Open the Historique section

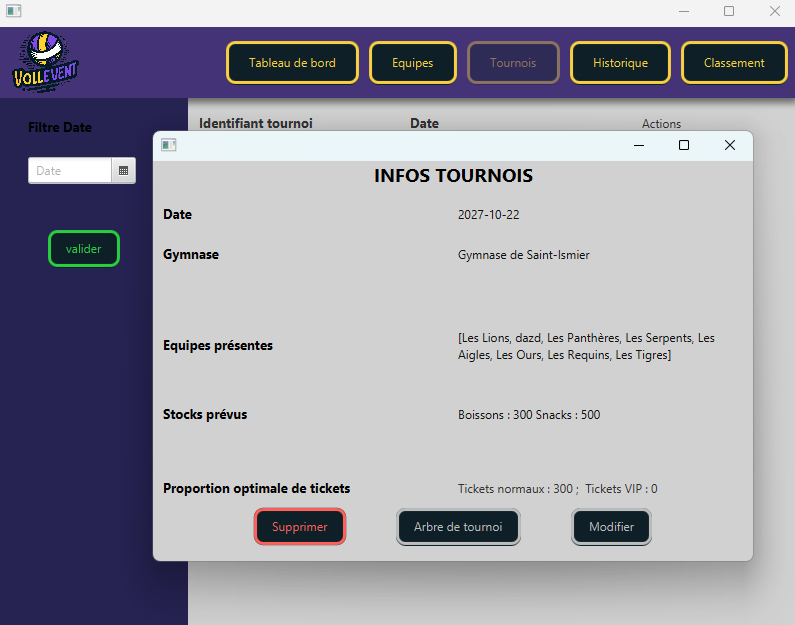(621, 63)
